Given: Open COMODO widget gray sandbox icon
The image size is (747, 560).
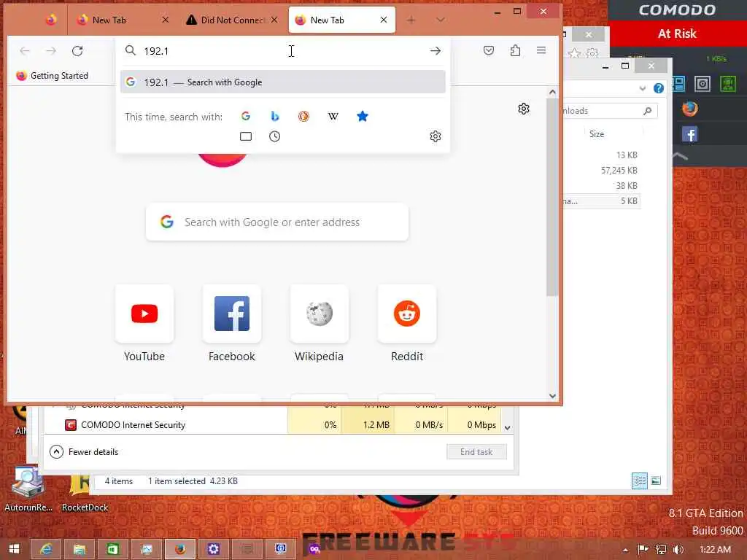Looking at the screenshot, I should (x=703, y=84).
